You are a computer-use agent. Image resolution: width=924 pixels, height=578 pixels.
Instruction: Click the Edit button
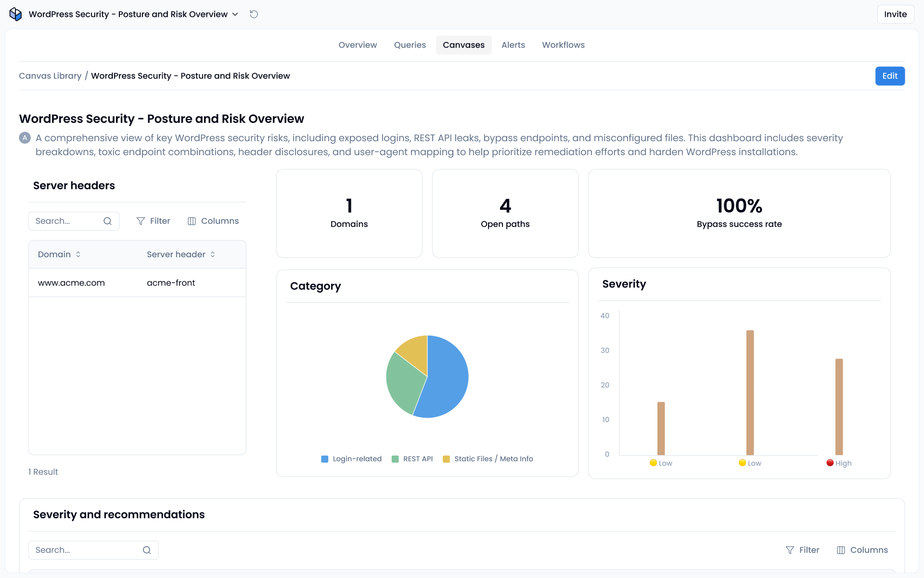coord(889,76)
